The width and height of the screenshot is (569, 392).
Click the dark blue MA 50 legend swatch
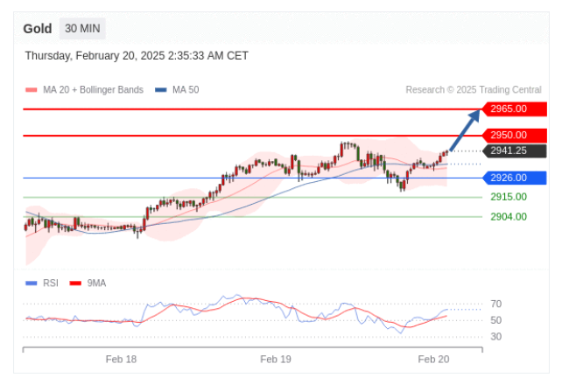160,90
